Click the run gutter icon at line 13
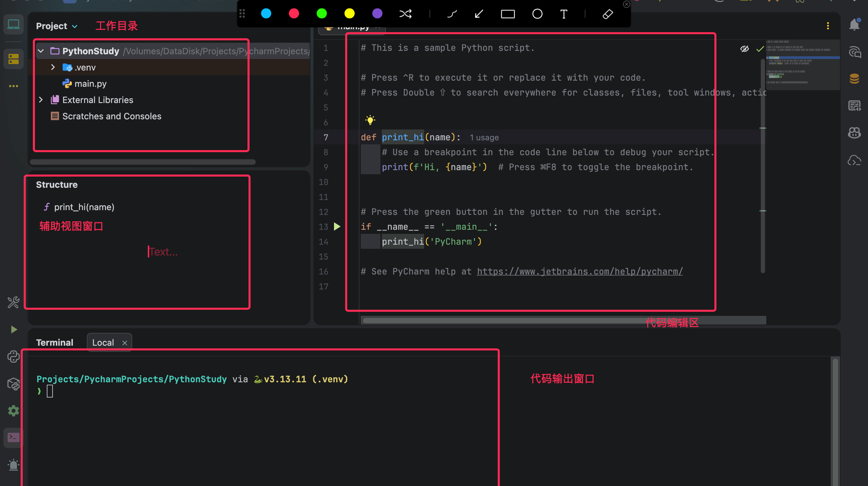This screenshot has width=868, height=486. pyautogui.click(x=337, y=226)
